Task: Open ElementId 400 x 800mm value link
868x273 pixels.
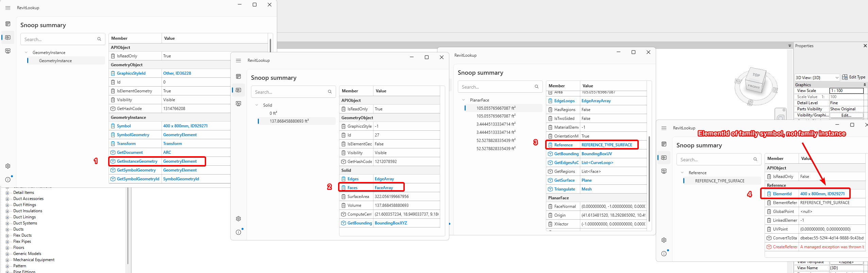Action: [x=822, y=194]
